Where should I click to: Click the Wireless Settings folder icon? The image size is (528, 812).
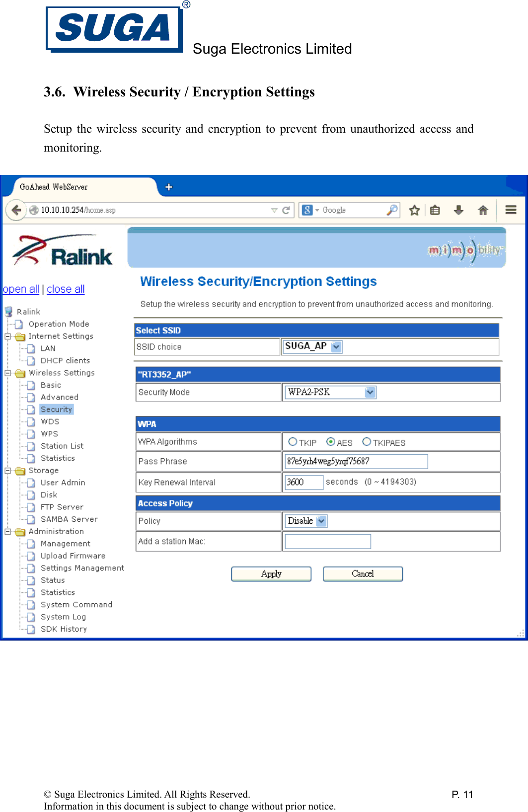point(20,373)
